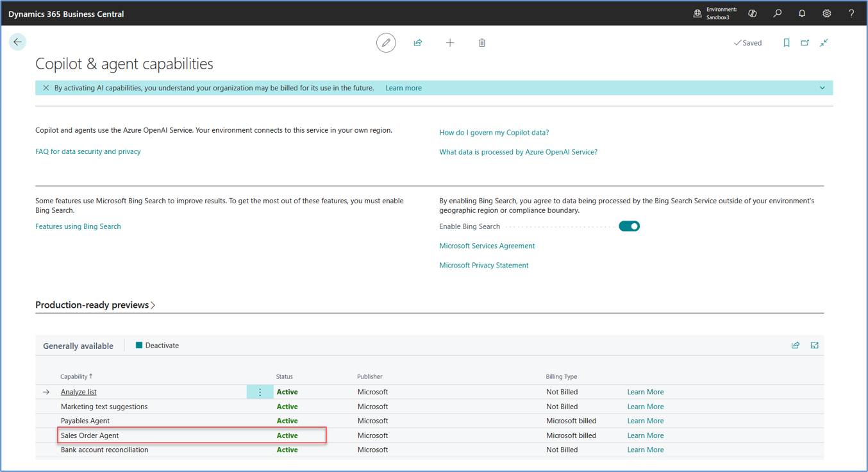This screenshot has height=472, width=868.
Task: Toggle the Enable Bing Search switch
Action: pyautogui.click(x=629, y=226)
